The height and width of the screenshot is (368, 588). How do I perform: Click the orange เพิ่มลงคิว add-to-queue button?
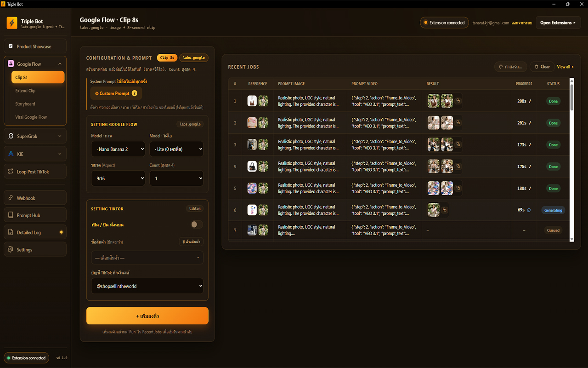tap(147, 316)
